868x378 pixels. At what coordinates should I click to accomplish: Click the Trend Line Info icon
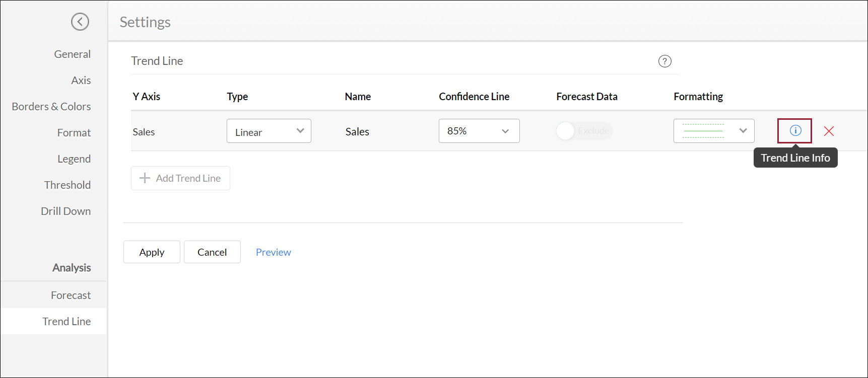tap(795, 131)
